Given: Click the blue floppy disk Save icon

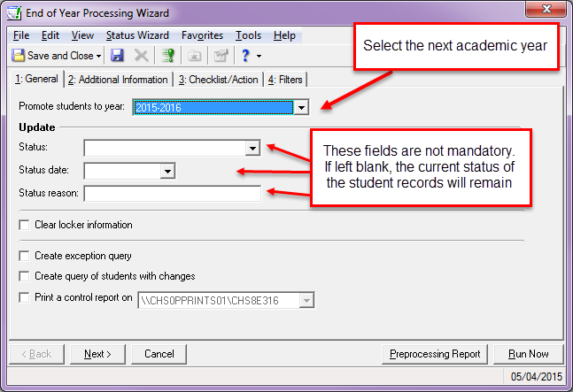Looking at the screenshot, I should click(117, 56).
